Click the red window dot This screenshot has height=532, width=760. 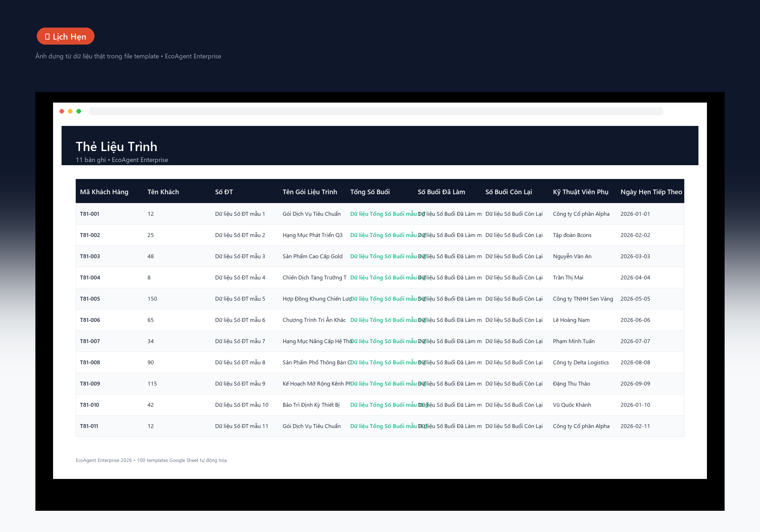tap(62, 111)
